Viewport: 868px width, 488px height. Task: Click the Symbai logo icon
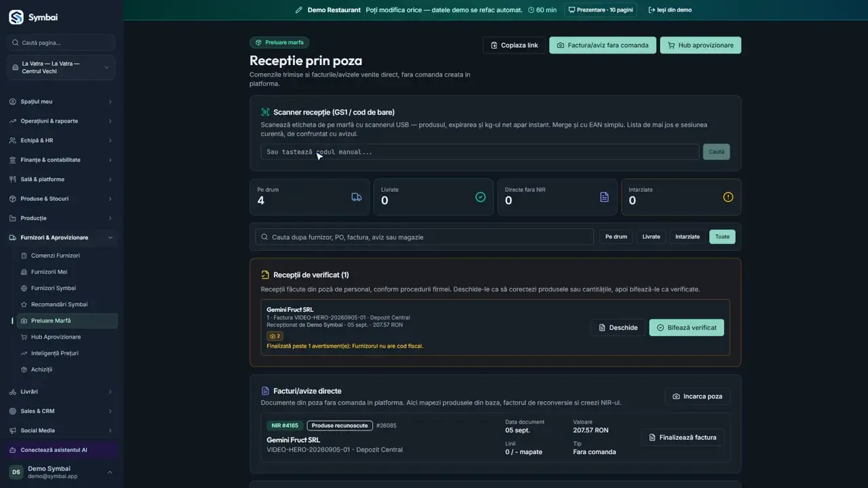click(16, 17)
